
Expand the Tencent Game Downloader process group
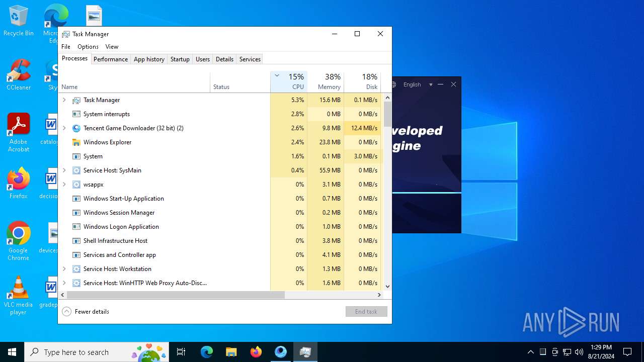(x=64, y=128)
